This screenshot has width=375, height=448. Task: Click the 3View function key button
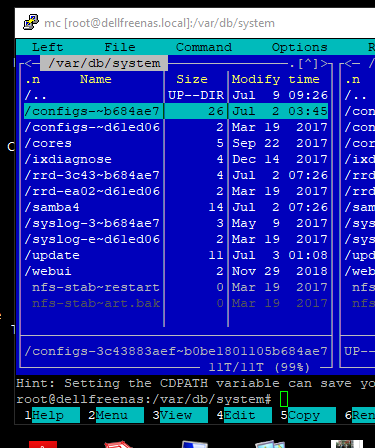click(180, 415)
